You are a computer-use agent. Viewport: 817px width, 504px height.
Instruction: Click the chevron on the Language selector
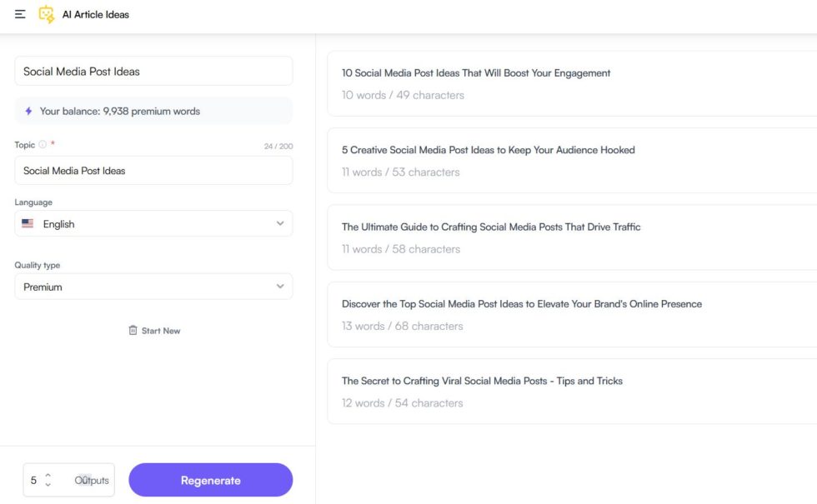(281, 223)
